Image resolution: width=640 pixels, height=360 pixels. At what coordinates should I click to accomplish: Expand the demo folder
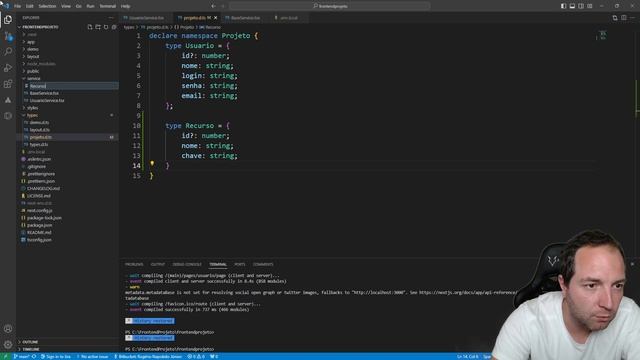pyautogui.click(x=33, y=49)
